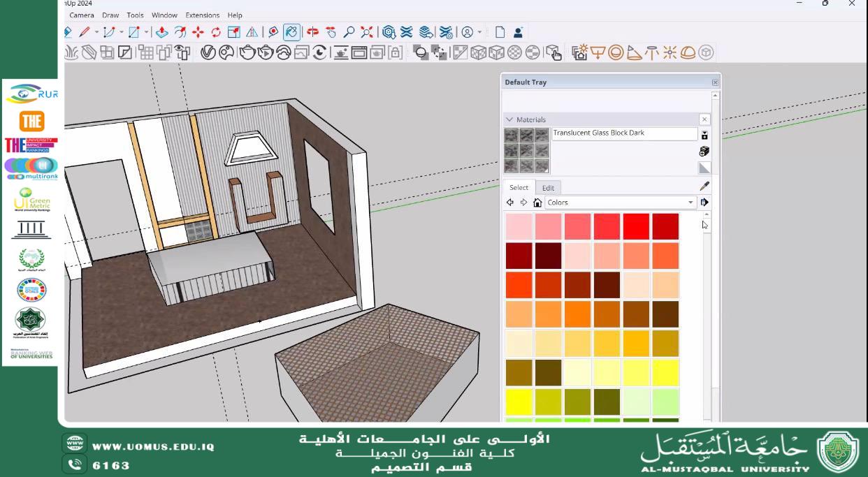Select the Flip tool in the toolbar
Viewport: 868px width, 477px height.
(x=251, y=31)
